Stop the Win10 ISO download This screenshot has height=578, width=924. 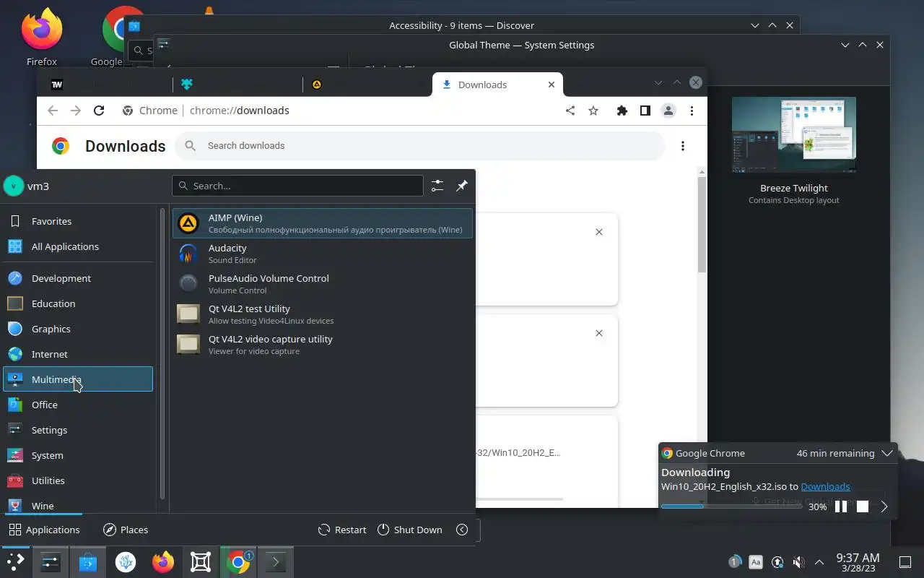[x=863, y=506]
